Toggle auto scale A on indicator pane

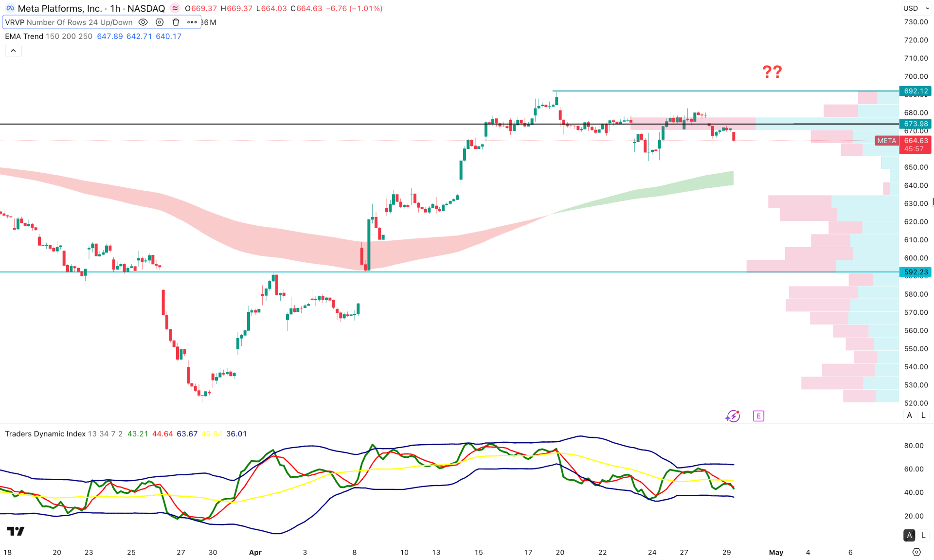[x=909, y=535]
